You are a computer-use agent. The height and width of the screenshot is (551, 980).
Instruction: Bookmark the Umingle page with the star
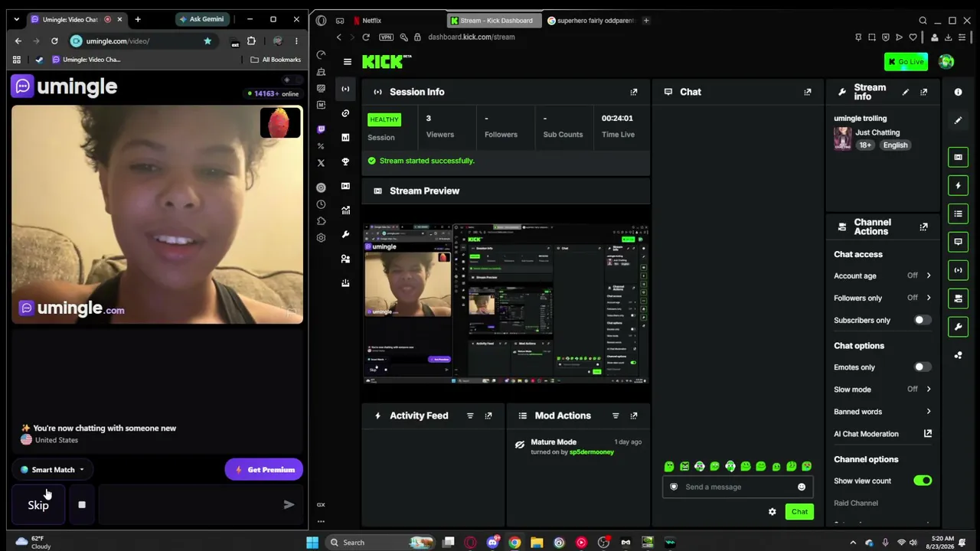[207, 41]
